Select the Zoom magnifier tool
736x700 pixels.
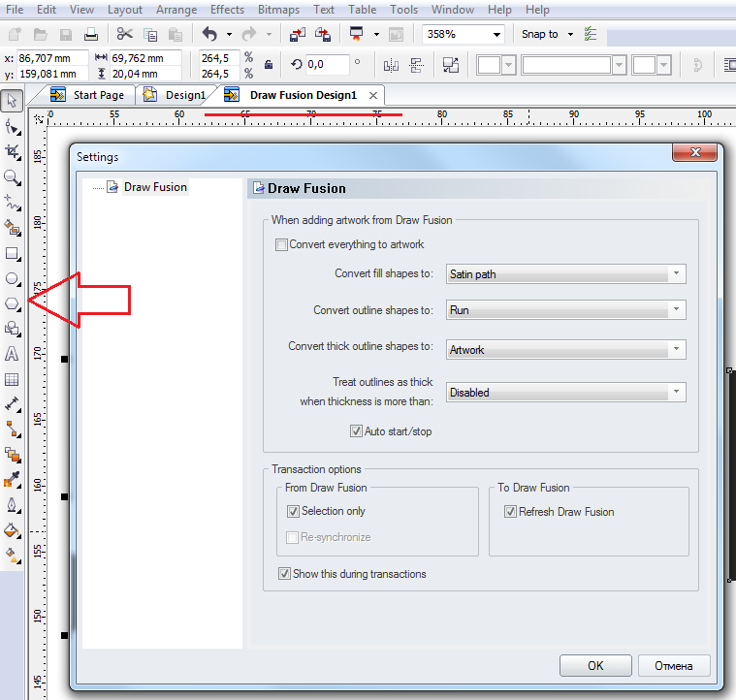tap(13, 177)
